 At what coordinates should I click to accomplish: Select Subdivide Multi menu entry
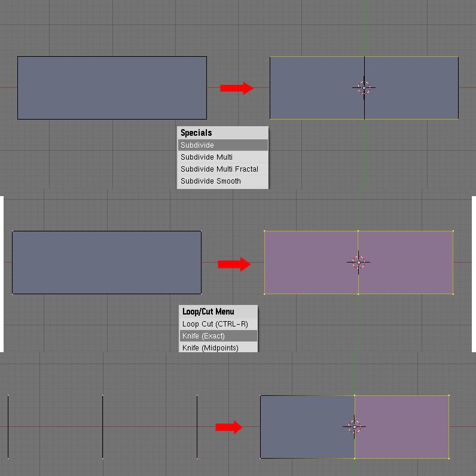tap(223, 157)
